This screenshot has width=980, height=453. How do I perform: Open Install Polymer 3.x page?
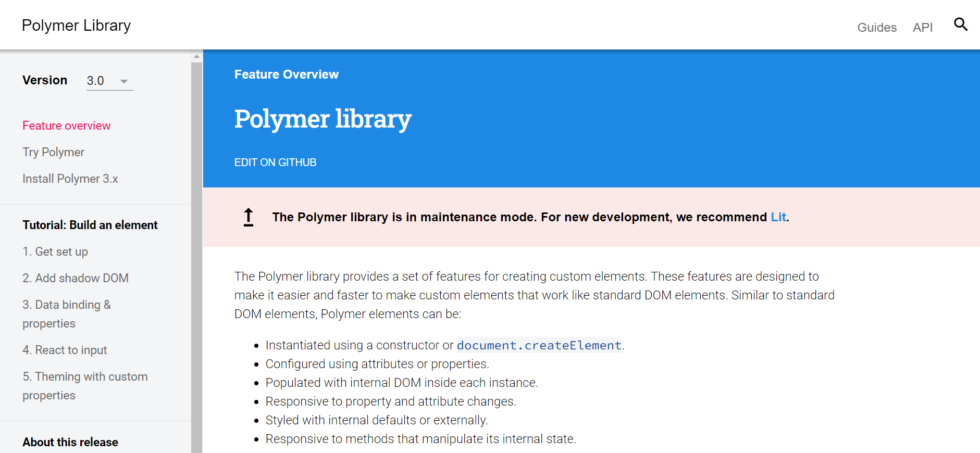click(70, 179)
